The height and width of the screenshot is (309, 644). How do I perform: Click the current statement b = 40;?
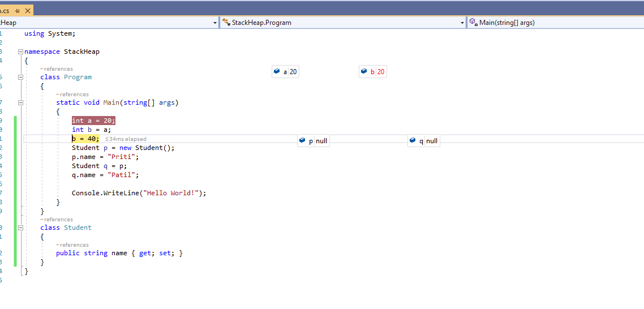[x=85, y=139]
